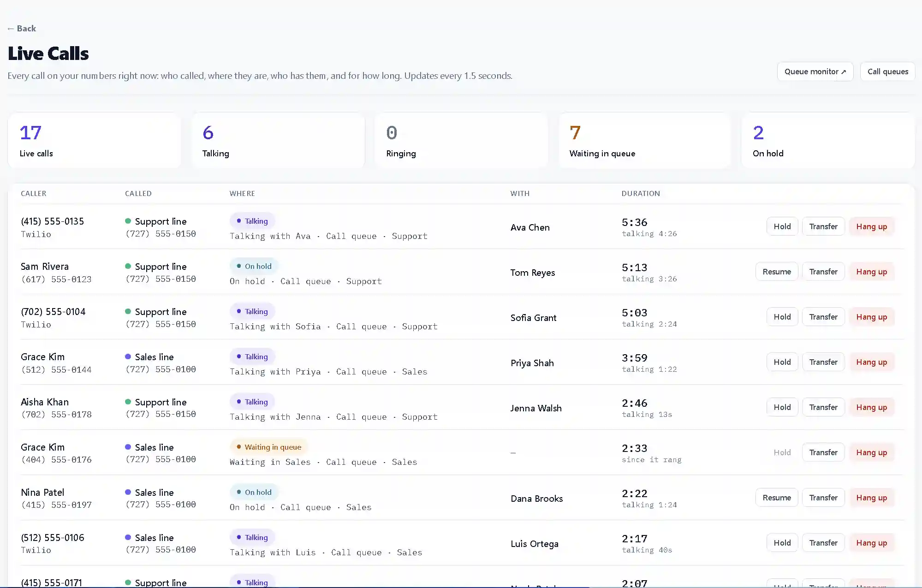
Task: Transfer the call with Priya Shah
Action: coord(823,362)
